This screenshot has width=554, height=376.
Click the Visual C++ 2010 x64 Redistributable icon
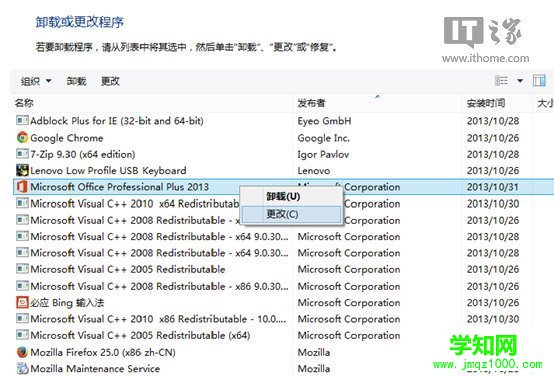coord(22,204)
